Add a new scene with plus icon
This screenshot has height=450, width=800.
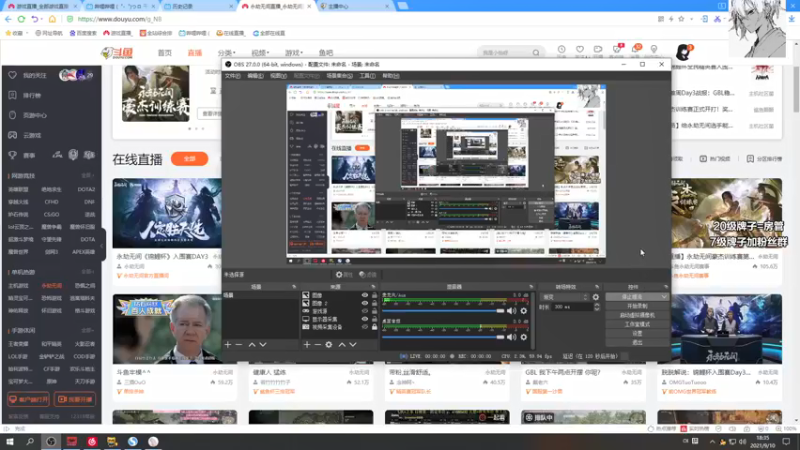(228, 345)
